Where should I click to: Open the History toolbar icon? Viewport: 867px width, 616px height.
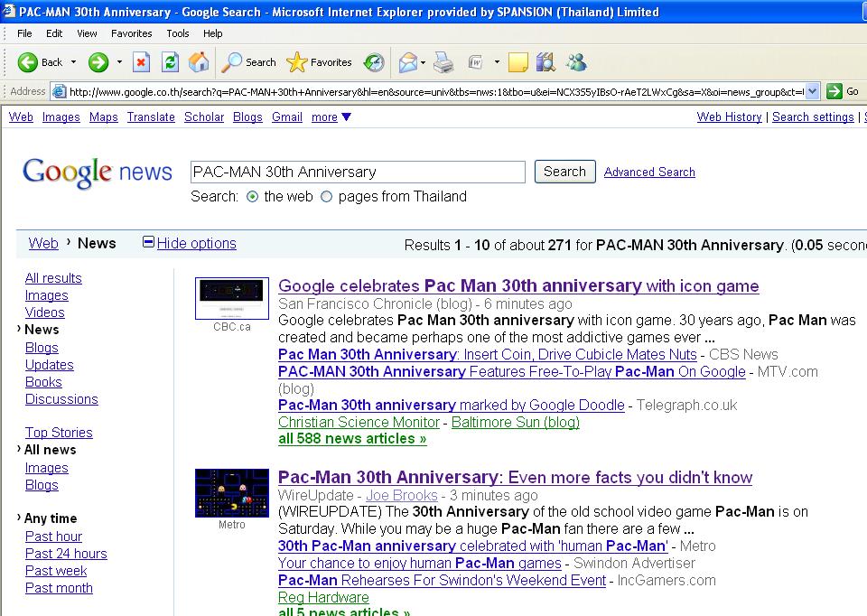pos(374,62)
